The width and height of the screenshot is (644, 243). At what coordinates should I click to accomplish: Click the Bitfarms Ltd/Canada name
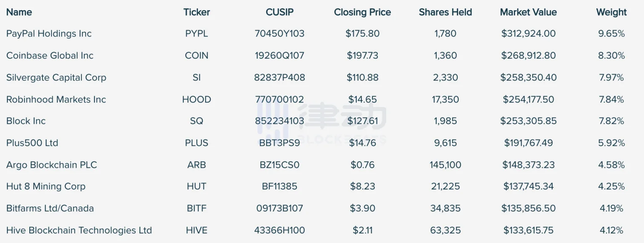coord(50,208)
